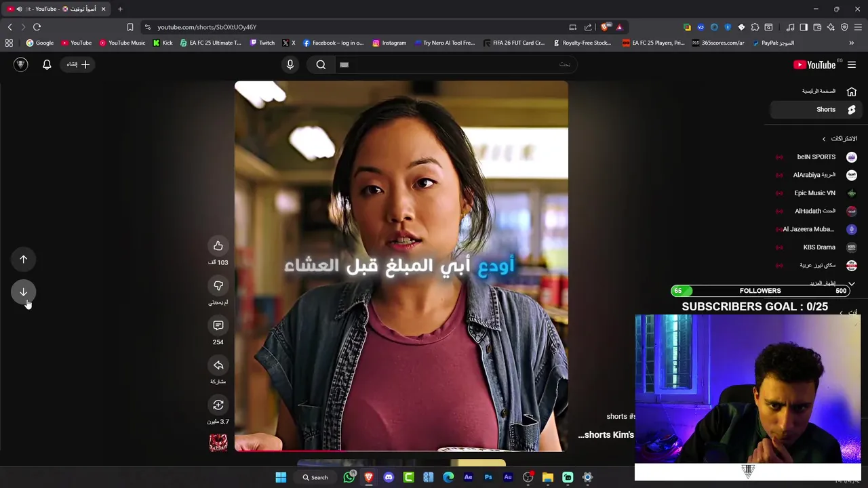This screenshot has width=868, height=488.
Task: Click the Short video player area
Action: pyautogui.click(x=401, y=266)
